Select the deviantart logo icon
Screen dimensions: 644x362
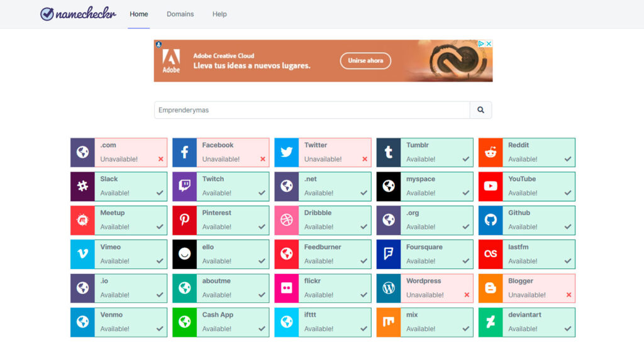tap(491, 322)
